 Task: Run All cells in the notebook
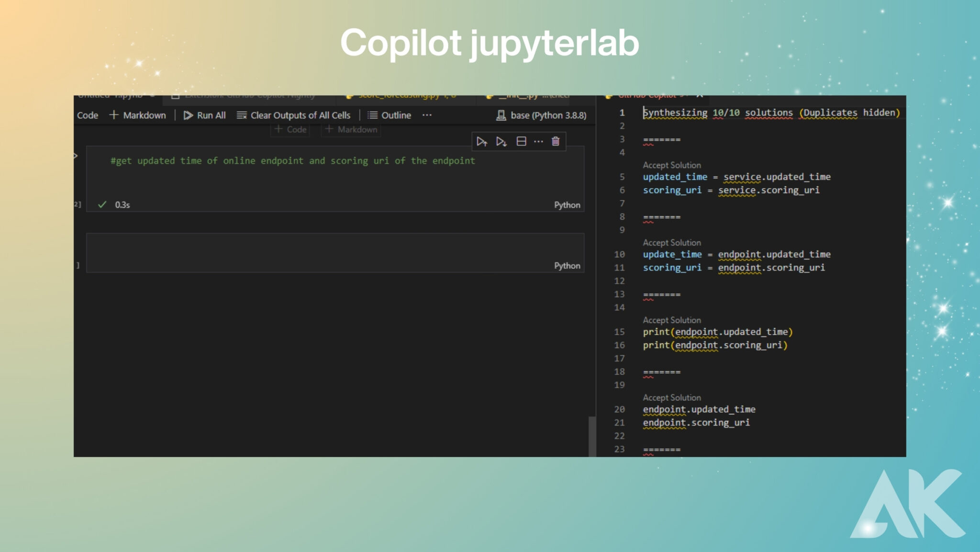coord(205,115)
